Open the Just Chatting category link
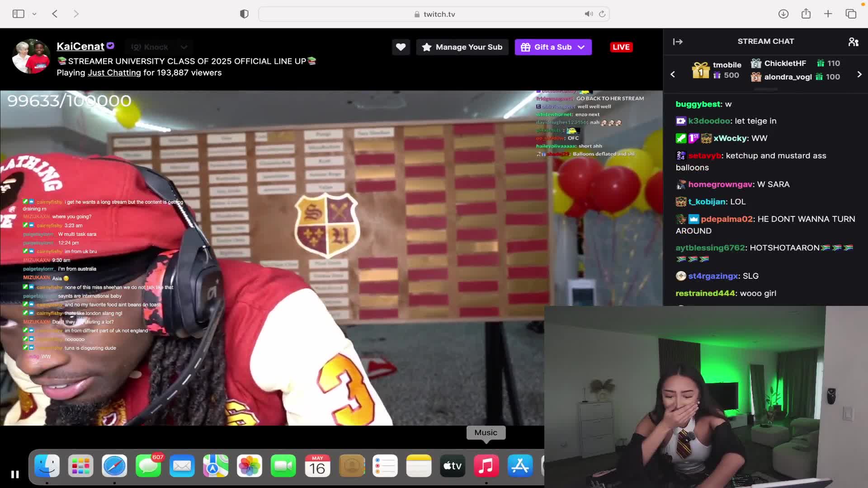 point(114,73)
